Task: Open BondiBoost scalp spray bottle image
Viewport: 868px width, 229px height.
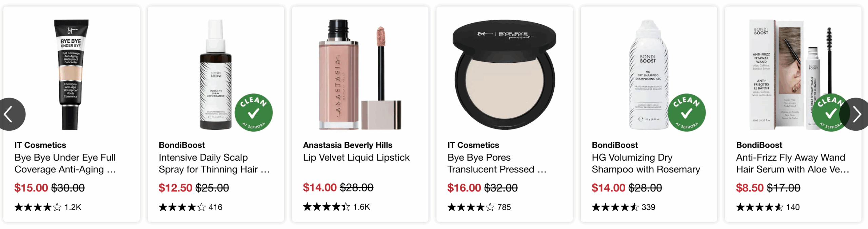Action: [216, 75]
